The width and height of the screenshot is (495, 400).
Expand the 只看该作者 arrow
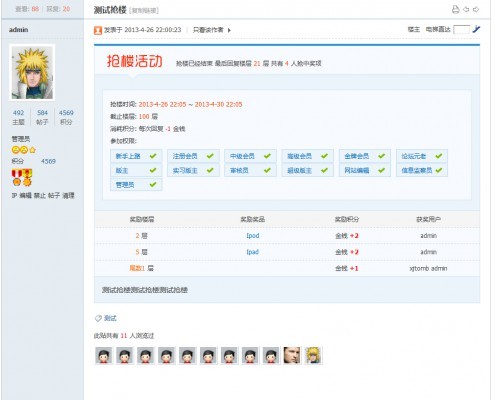[x=229, y=30]
